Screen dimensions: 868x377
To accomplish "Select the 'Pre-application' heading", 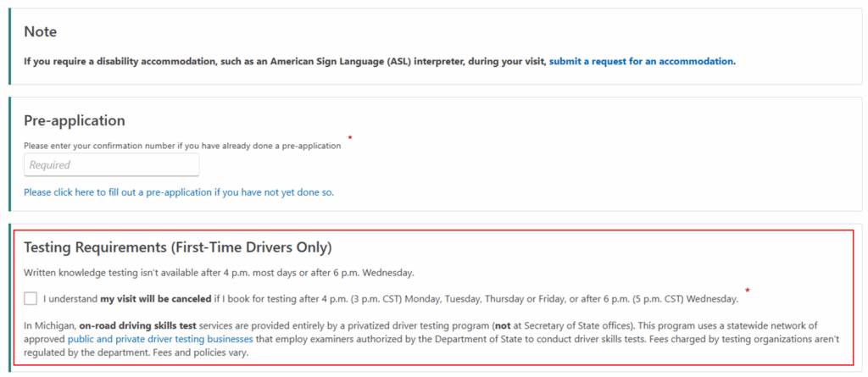I will [75, 120].
